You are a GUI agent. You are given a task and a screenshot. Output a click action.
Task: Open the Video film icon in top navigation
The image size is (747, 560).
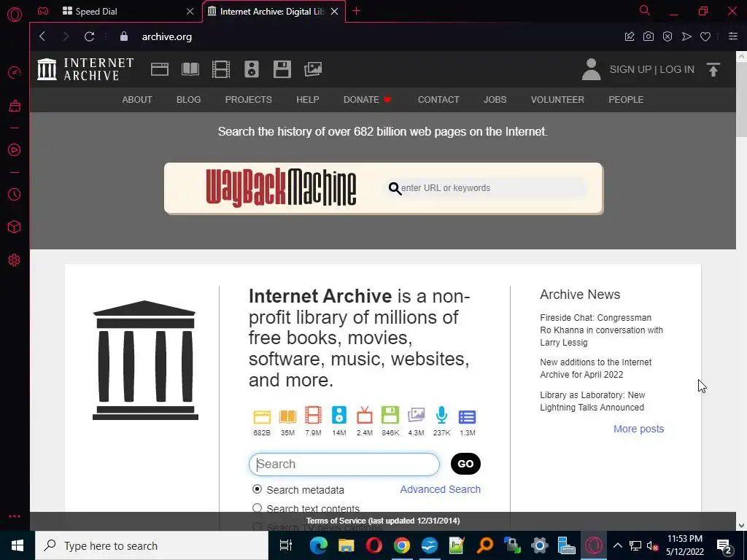(x=221, y=69)
